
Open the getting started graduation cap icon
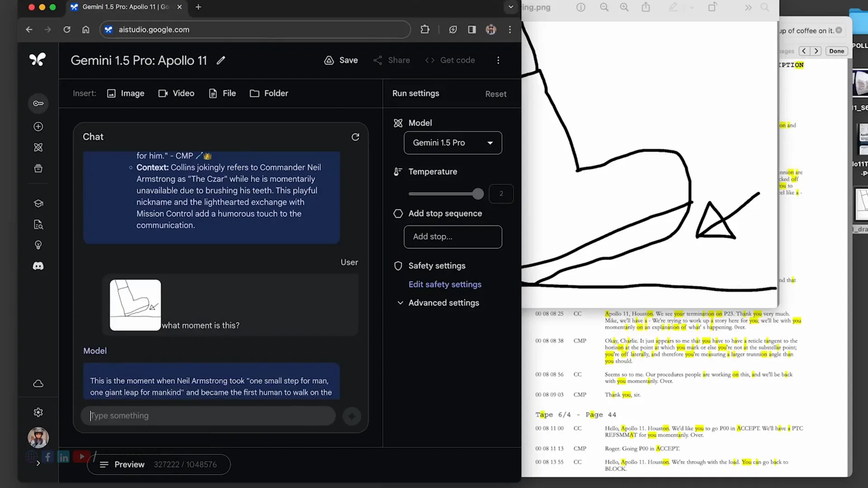pyautogui.click(x=38, y=203)
